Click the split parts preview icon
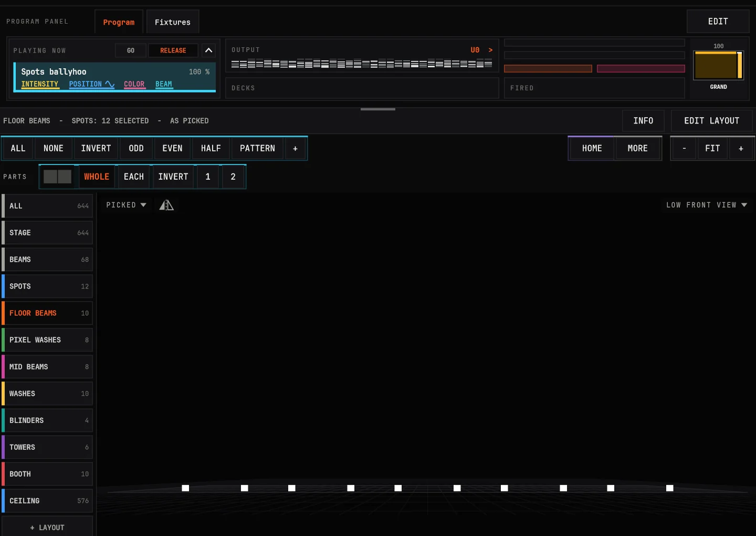Screen dimensions: 756x536 tap(57, 177)
